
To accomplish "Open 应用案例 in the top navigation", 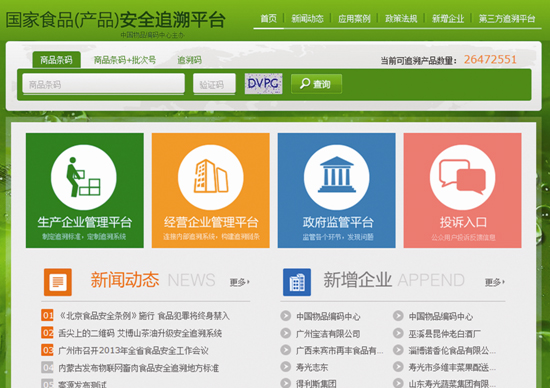I will (x=354, y=19).
